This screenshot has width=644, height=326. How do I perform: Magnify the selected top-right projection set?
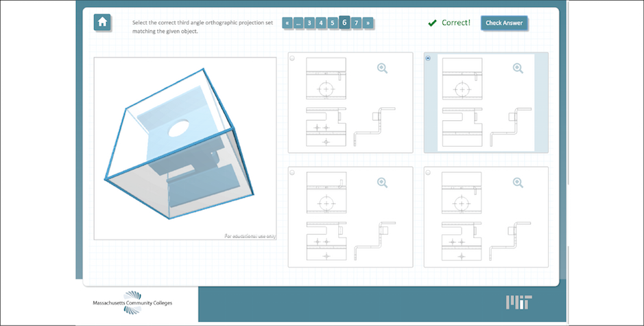(x=518, y=68)
